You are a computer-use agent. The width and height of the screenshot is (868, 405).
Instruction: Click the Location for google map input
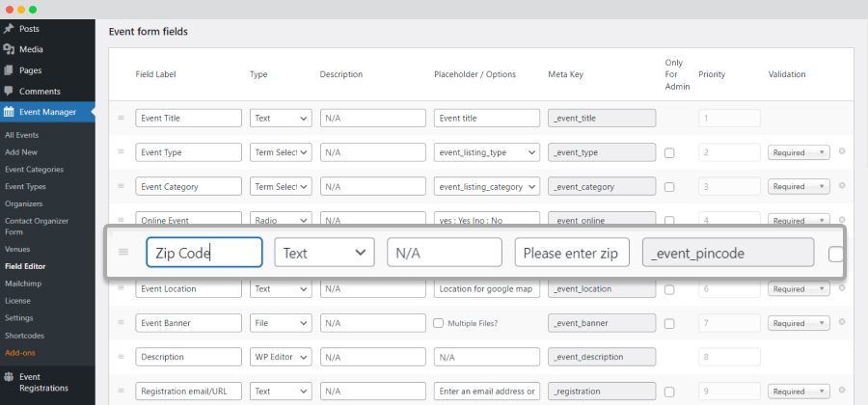[487, 289]
